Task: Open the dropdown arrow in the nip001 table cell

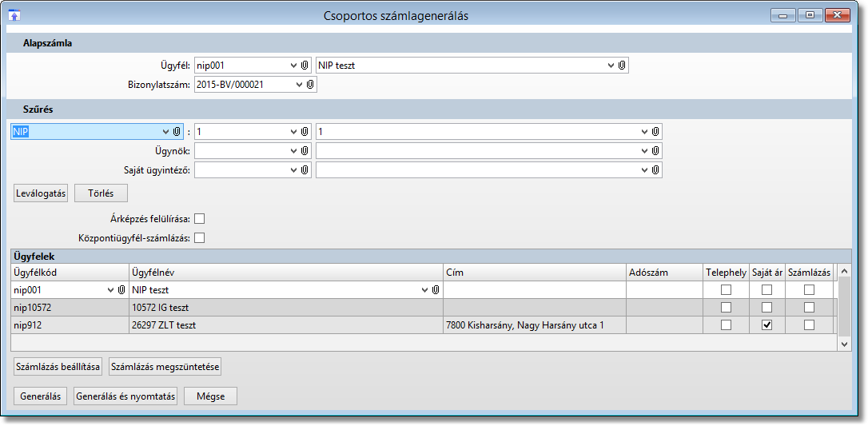Action: [111, 290]
